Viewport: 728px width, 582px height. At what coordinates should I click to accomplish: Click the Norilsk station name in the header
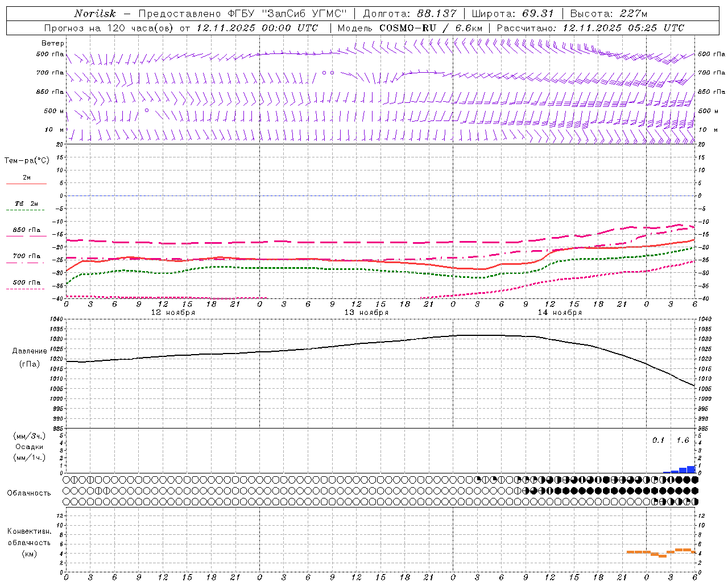click(95, 14)
